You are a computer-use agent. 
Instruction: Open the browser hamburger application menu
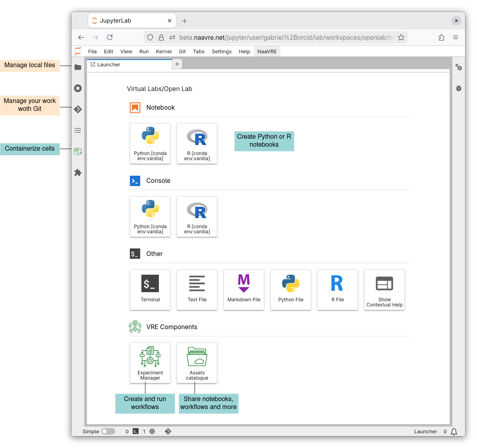(456, 37)
